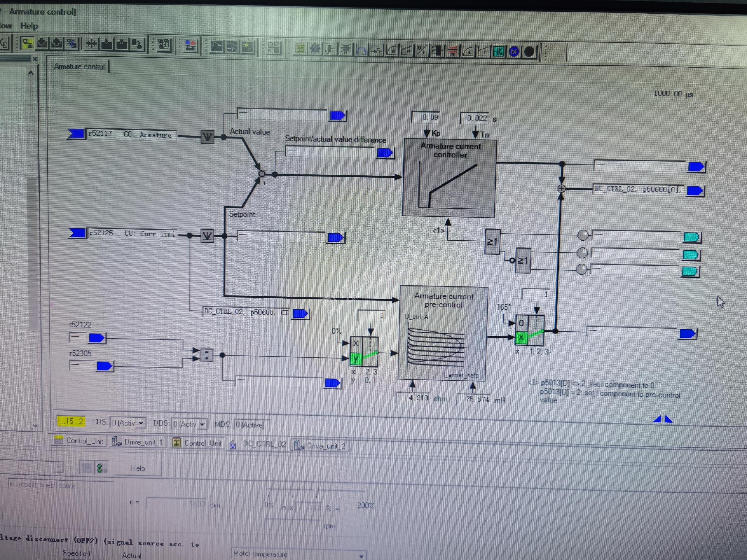Click the teal control-structure toolbar icon

pos(498,51)
